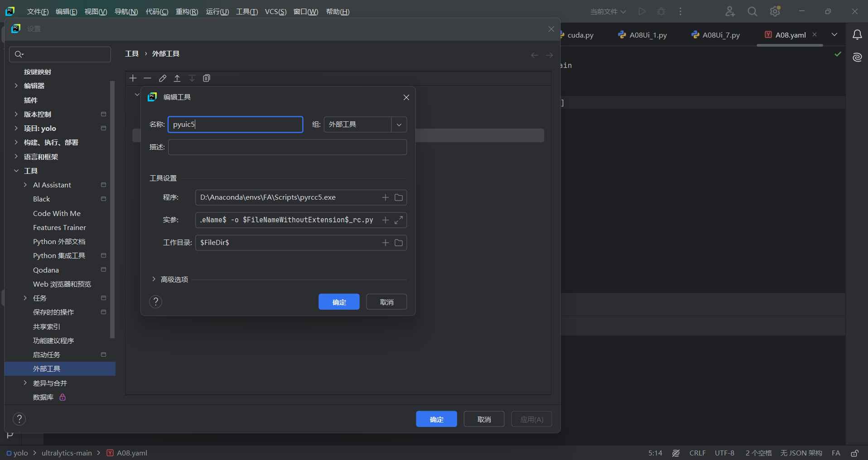Image resolution: width=868 pixels, height=460 pixels.
Task: Add a new external tool with the plus icon
Action: (133, 78)
